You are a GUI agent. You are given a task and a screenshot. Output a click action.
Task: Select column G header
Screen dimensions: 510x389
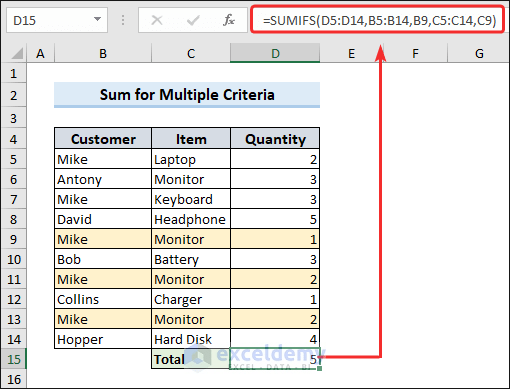(479, 53)
